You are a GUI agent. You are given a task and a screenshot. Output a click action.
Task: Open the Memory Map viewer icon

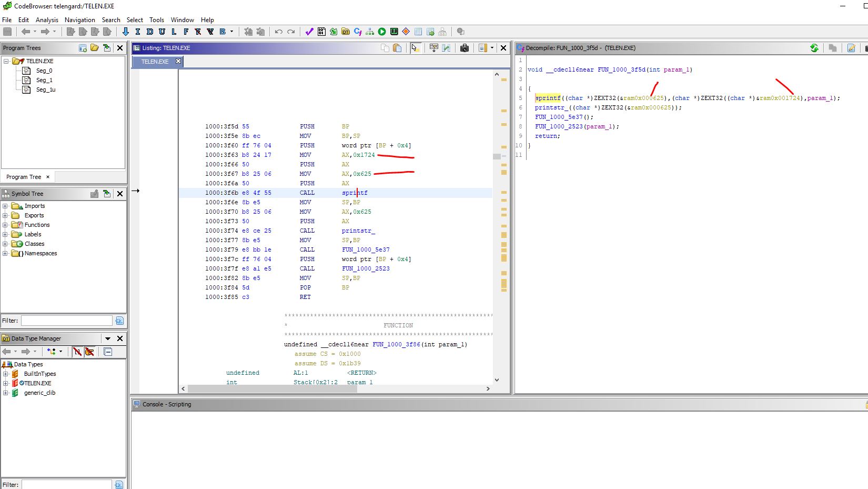point(393,31)
